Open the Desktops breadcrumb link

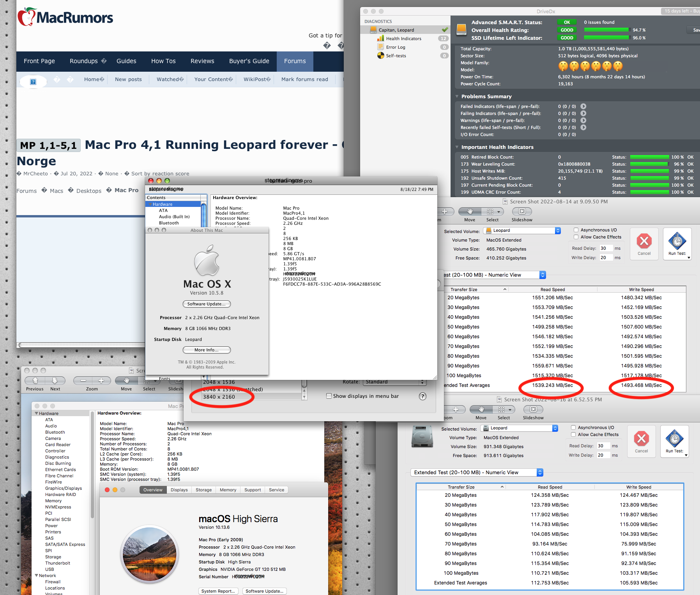coord(89,191)
